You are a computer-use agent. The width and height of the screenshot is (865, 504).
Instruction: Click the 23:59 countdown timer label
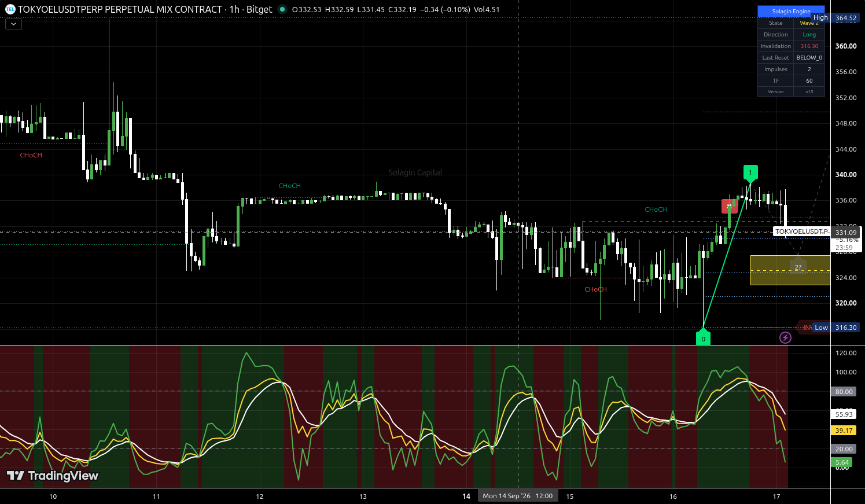click(x=844, y=248)
